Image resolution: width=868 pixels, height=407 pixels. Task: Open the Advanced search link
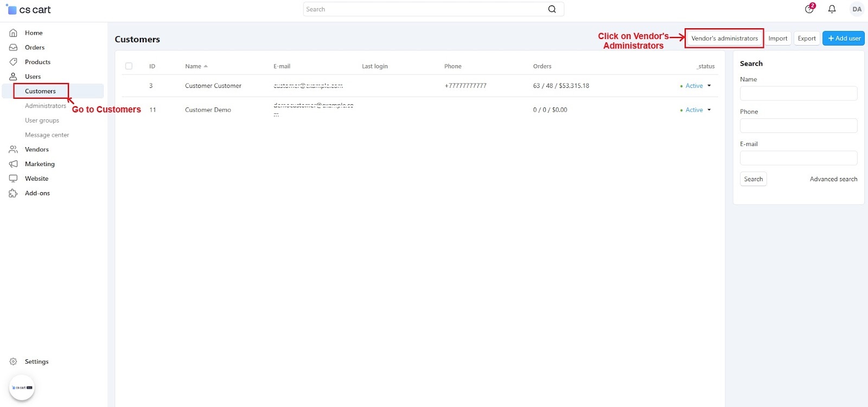point(833,179)
